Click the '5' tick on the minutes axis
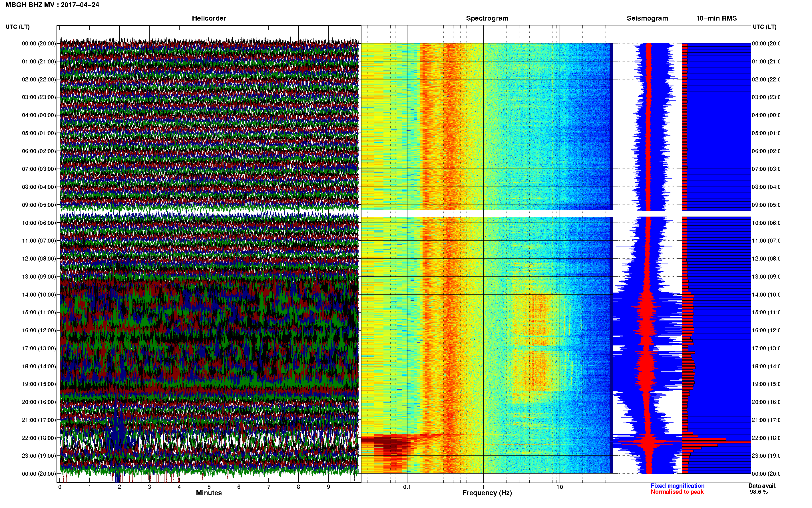Viewport: 812px width, 508px height. 209,487
